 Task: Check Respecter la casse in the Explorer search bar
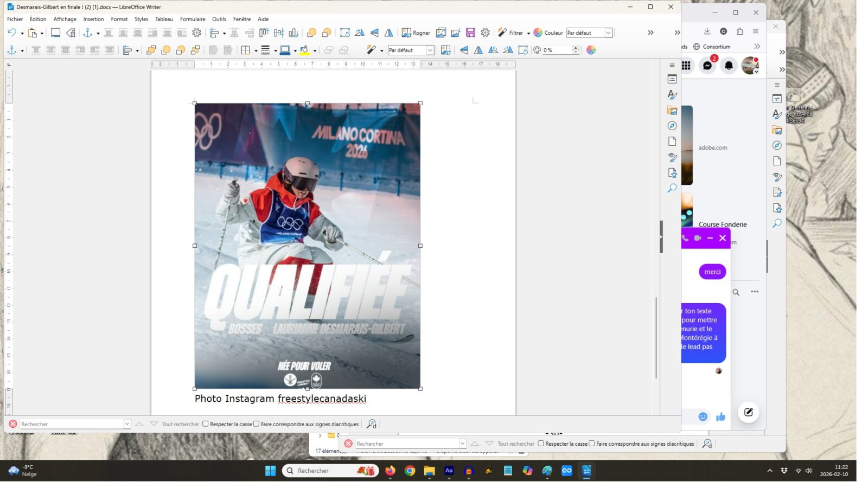[541, 444]
